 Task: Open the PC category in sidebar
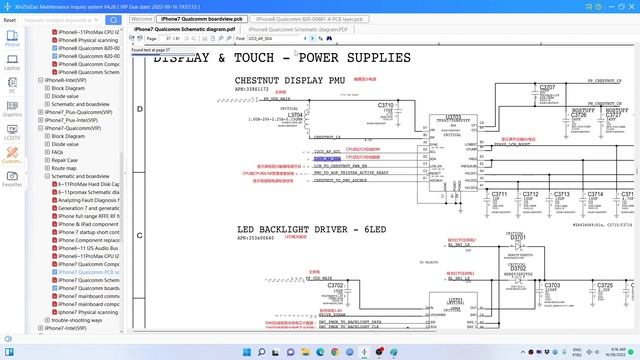[12, 85]
